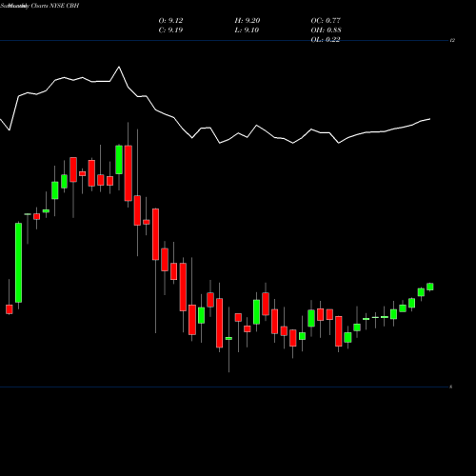Click the 'Charts NYSE CBH' chart title
Viewport: 476px width, 476px height.
(54, 6)
